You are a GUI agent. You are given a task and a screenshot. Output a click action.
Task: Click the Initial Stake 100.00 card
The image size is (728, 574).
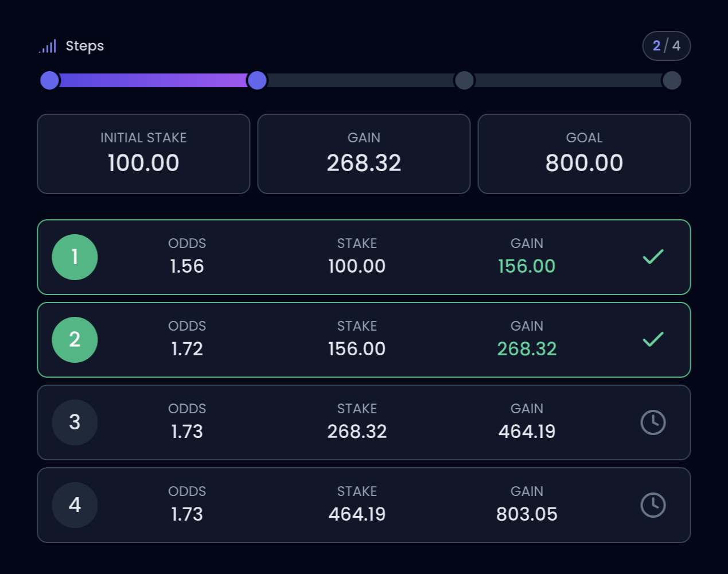(143, 154)
